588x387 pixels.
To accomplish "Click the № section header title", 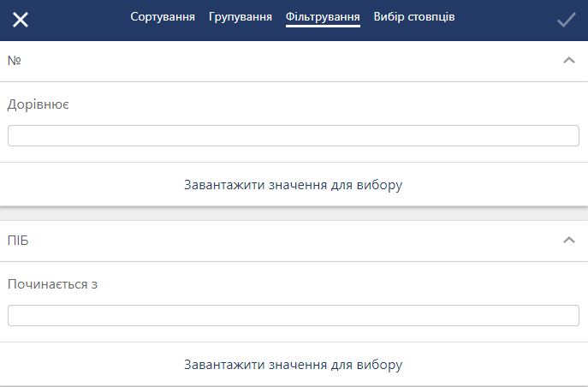I will 15,61.
